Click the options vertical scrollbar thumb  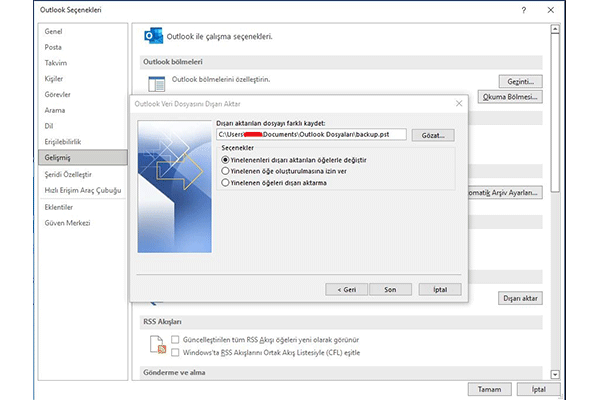tap(555, 113)
